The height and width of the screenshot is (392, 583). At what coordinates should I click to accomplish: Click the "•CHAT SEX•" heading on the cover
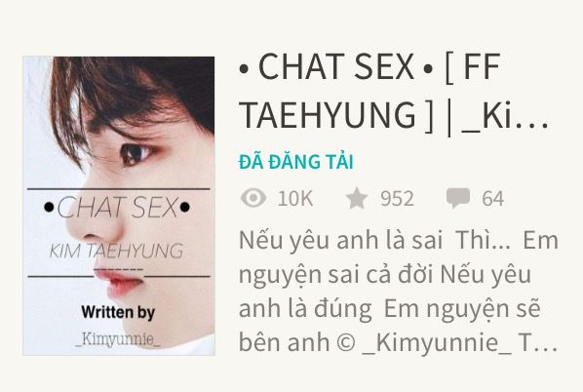(117, 207)
